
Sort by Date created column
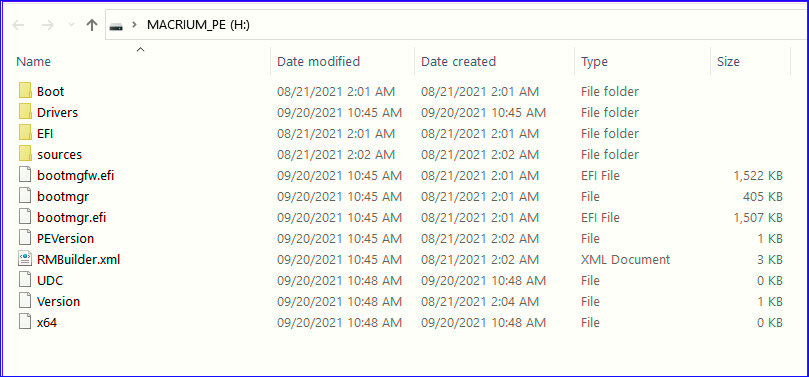(x=458, y=61)
